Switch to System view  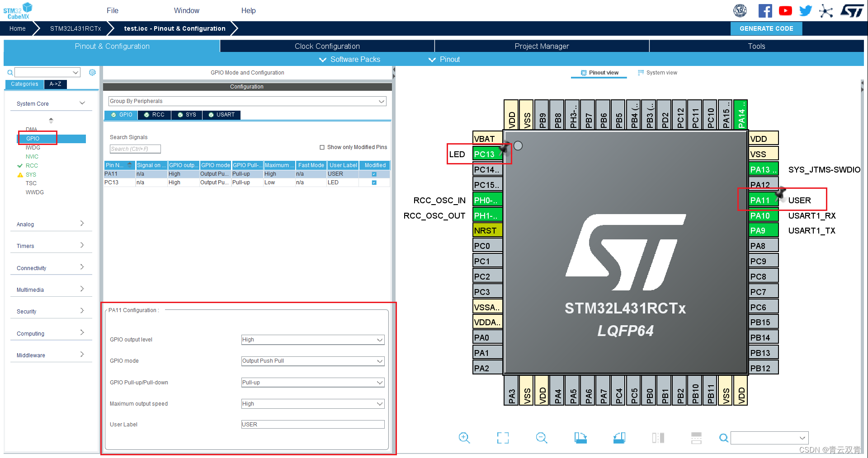(x=657, y=73)
